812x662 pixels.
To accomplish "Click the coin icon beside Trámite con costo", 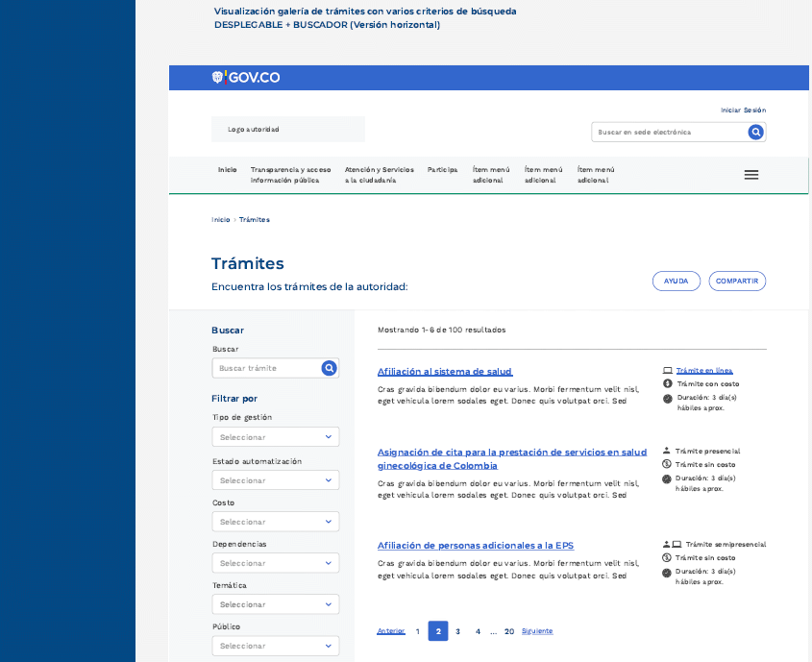I will 667,383.
